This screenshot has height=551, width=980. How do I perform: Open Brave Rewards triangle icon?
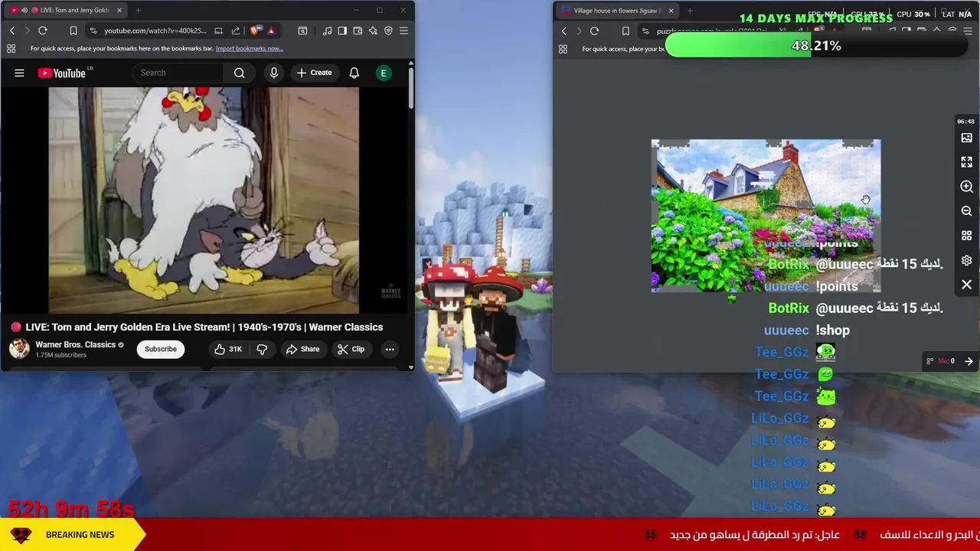(x=271, y=31)
